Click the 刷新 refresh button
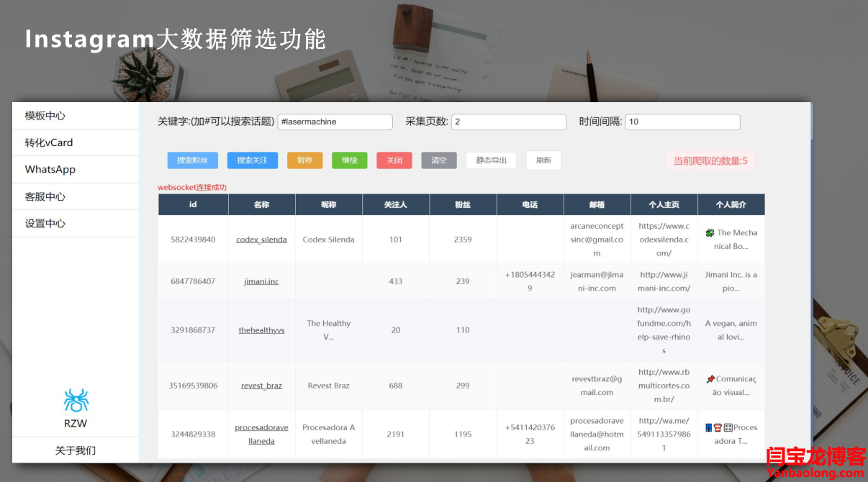868x482 pixels. click(543, 160)
